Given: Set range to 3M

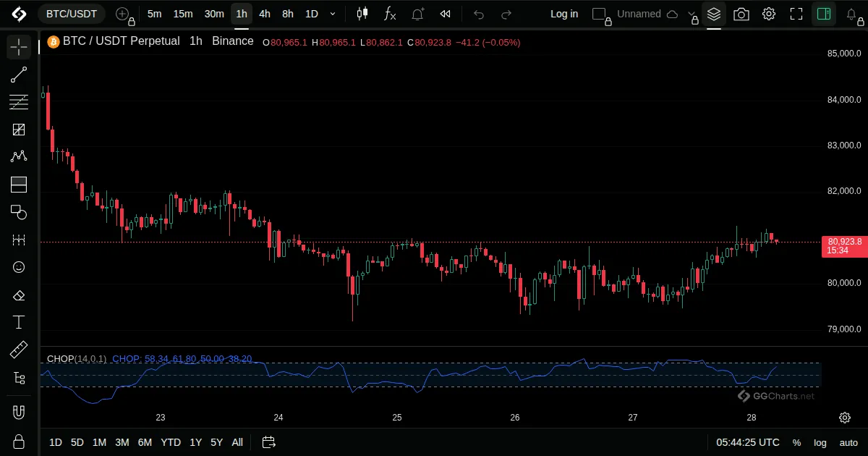Looking at the screenshot, I should point(122,442).
